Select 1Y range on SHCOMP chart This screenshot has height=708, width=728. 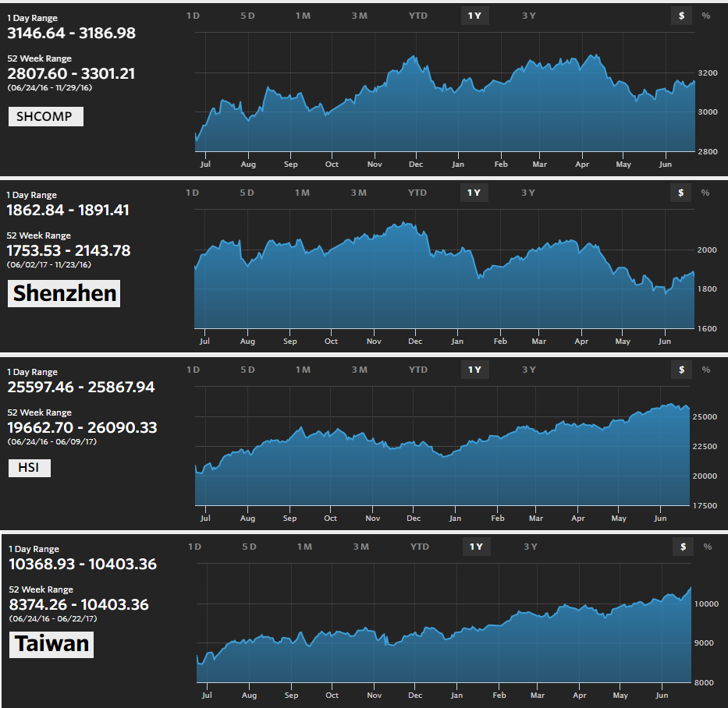click(x=474, y=16)
